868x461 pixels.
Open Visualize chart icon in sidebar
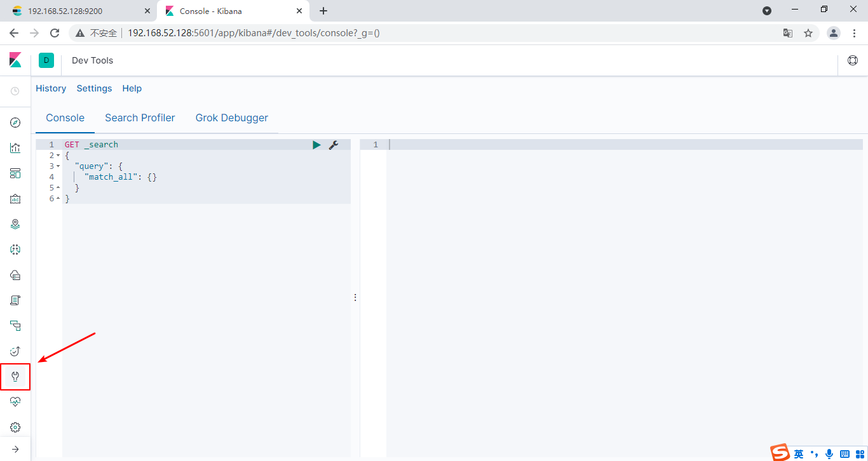click(x=15, y=148)
